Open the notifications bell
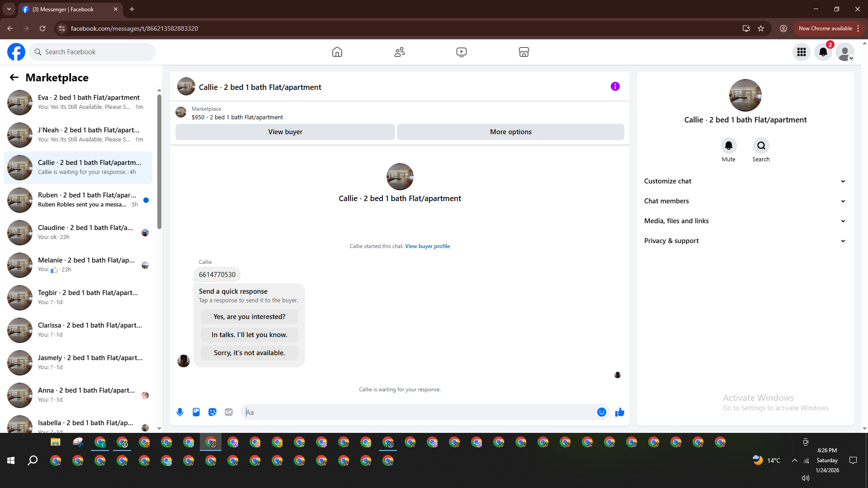This screenshot has height=488, width=868. [x=823, y=52]
